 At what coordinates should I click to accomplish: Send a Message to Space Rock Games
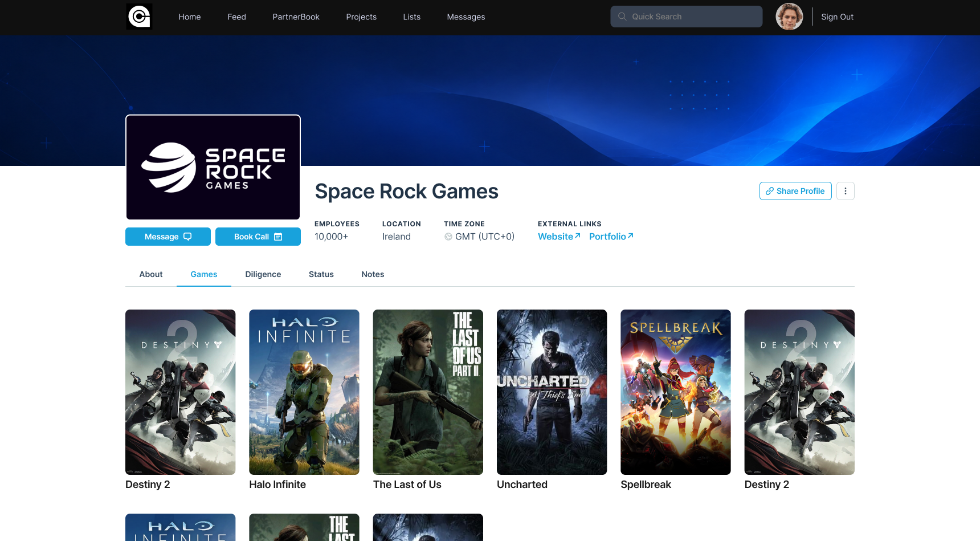pyautogui.click(x=168, y=237)
